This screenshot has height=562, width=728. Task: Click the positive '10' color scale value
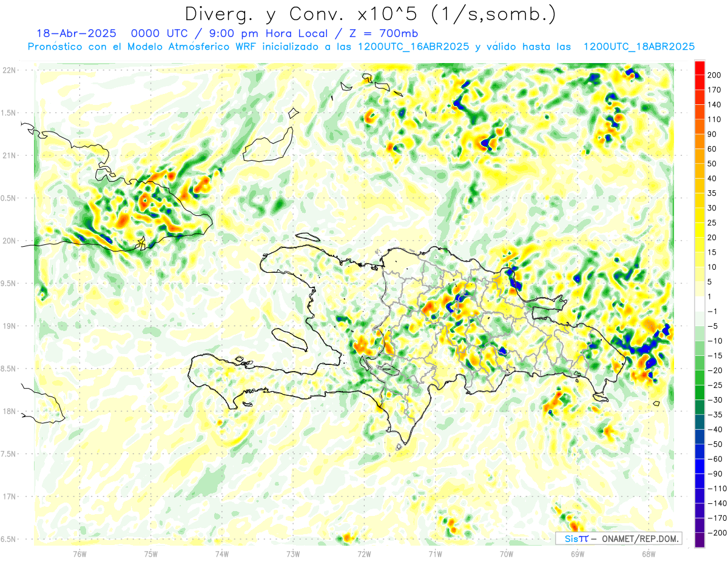click(713, 267)
